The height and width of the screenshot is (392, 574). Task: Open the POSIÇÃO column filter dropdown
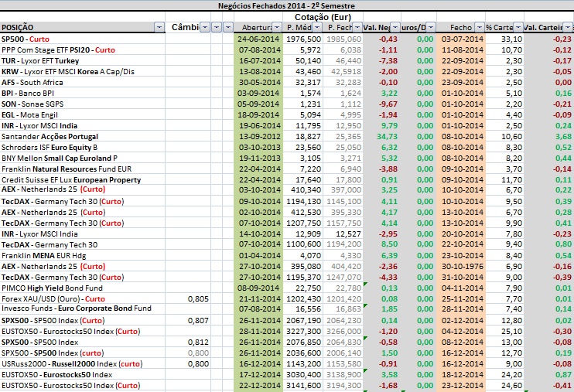[159, 28]
